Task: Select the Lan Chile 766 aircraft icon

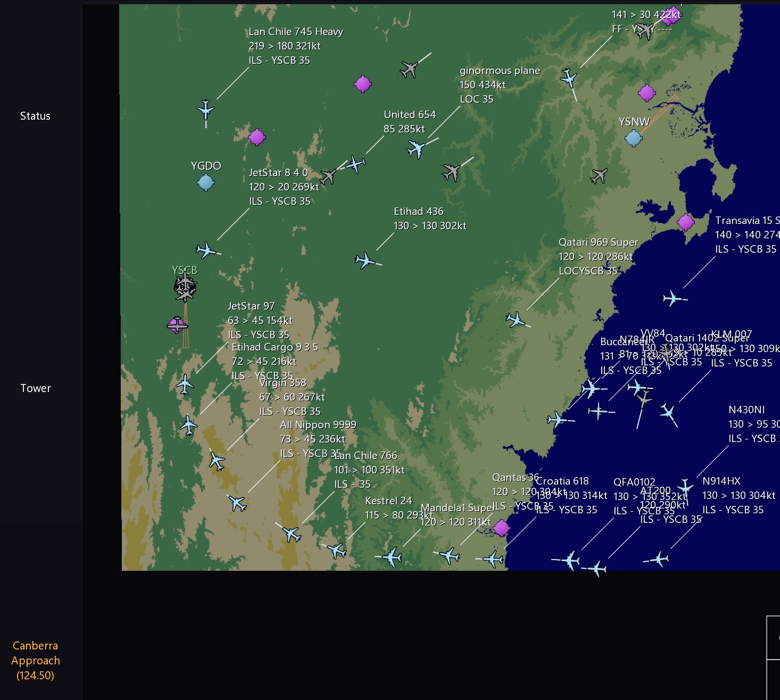Action: click(292, 534)
